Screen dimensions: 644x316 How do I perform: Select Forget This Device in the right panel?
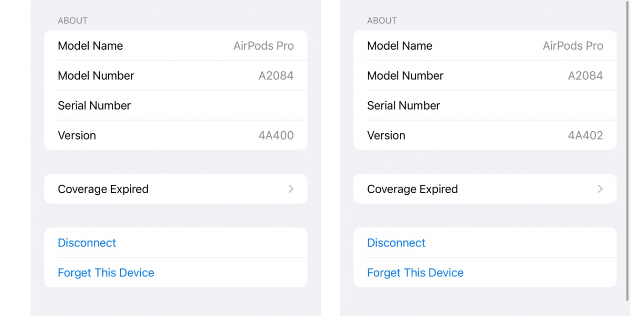pyautogui.click(x=415, y=272)
